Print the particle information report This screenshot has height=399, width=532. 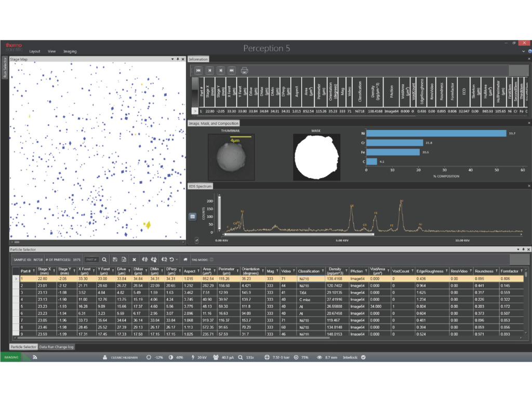pyautogui.click(x=244, y=71)
